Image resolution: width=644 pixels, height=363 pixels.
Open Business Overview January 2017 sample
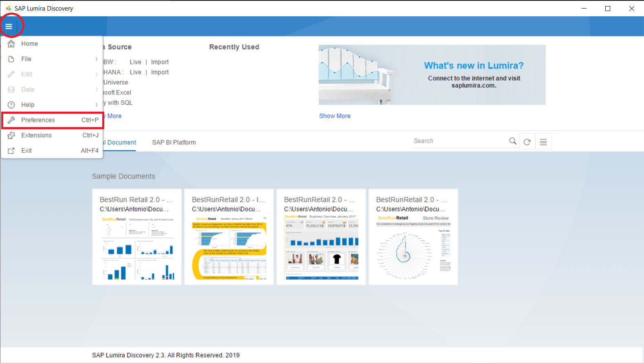coord(321,237)
